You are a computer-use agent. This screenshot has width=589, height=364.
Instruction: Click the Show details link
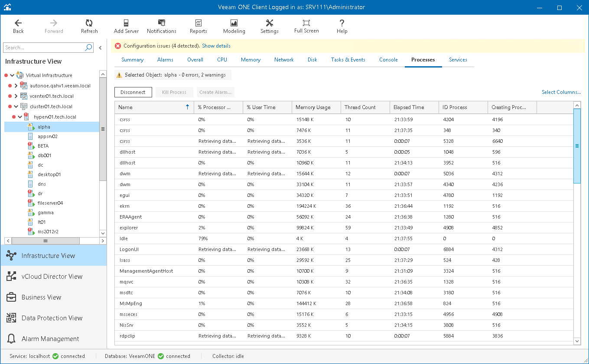click(216, 46)
